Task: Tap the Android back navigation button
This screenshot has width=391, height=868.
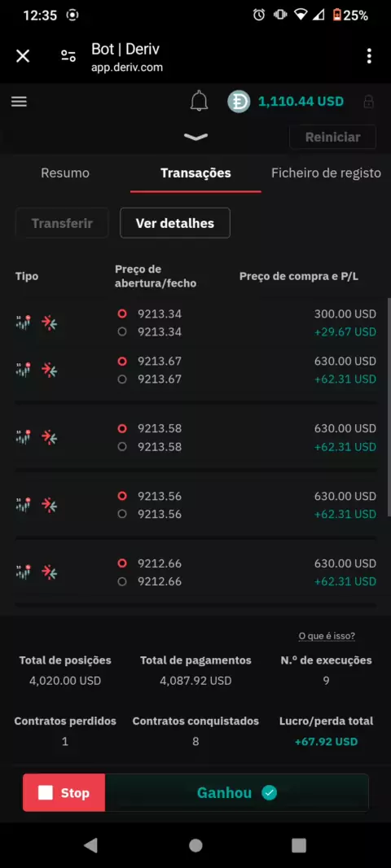Action: point(90,844)
